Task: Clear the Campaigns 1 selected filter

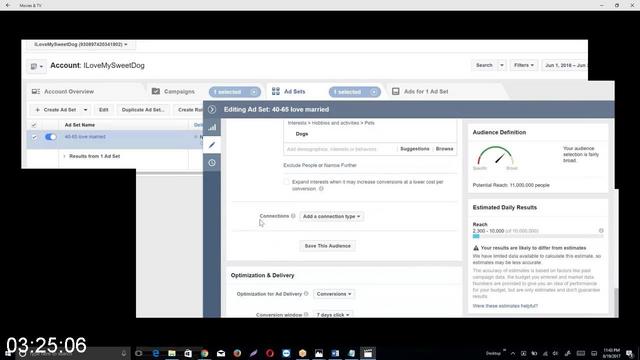Action: tap(254, 92)
